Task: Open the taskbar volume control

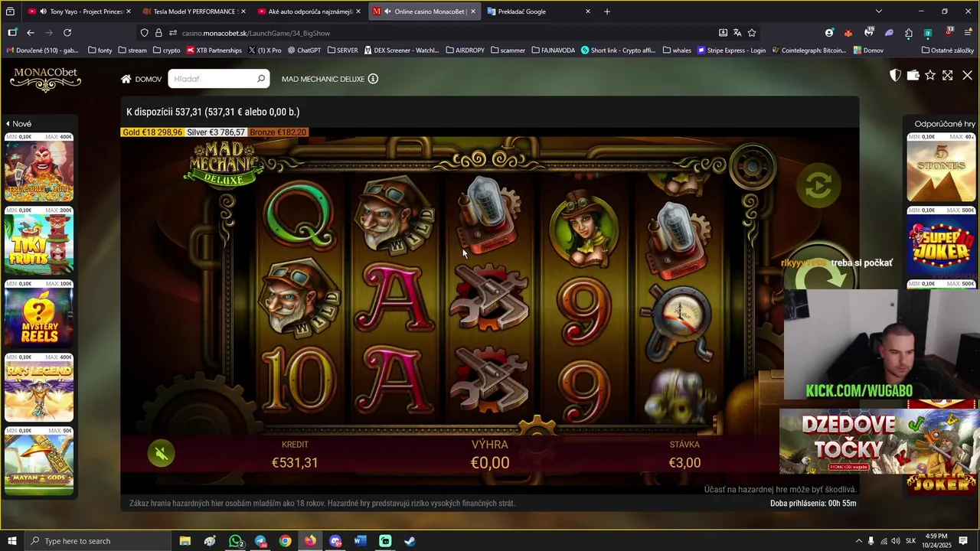Action: coord(896,541)
